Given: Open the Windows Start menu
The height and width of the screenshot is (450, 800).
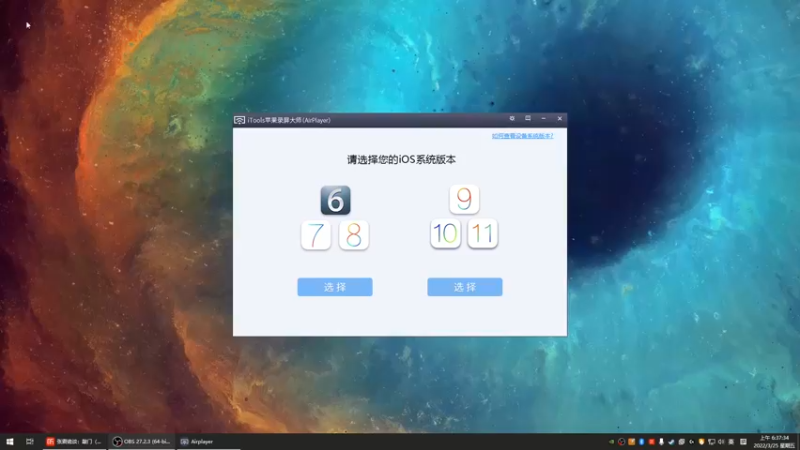Looking at the screenshot, I should (x=10, y=441).
